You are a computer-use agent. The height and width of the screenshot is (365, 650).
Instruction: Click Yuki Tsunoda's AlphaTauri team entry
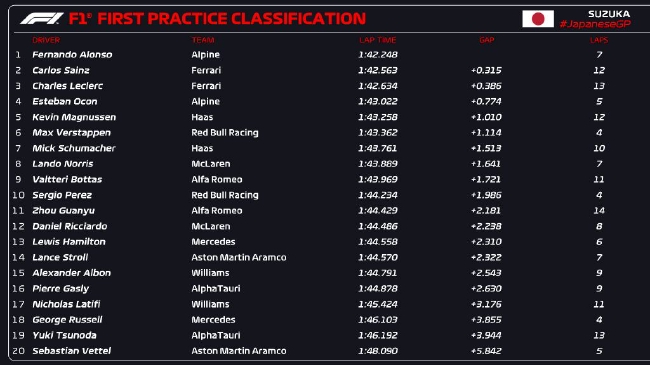point(216,335)
